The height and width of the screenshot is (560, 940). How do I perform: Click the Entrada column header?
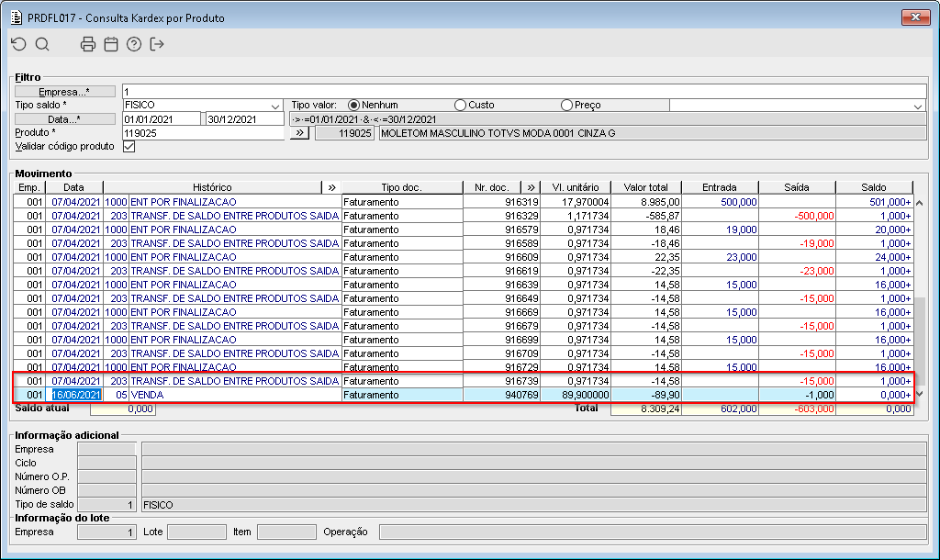[720, 187]
